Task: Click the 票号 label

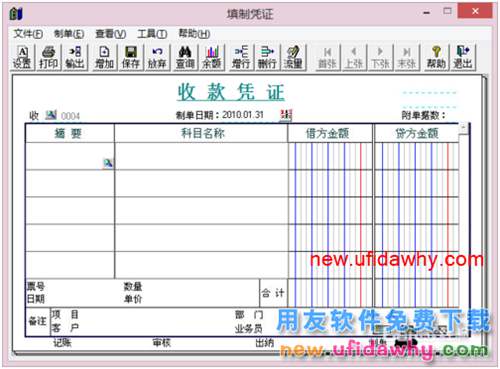Action: coord(36,286)
